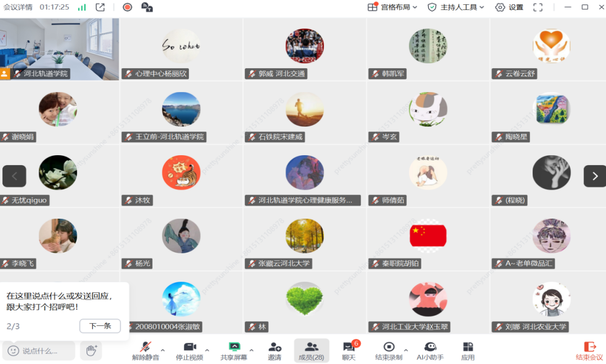The width and height of the screenshot is (606, 364).
Task: Enter fullscreen mode from top bar
Action: tap(538, 7)
